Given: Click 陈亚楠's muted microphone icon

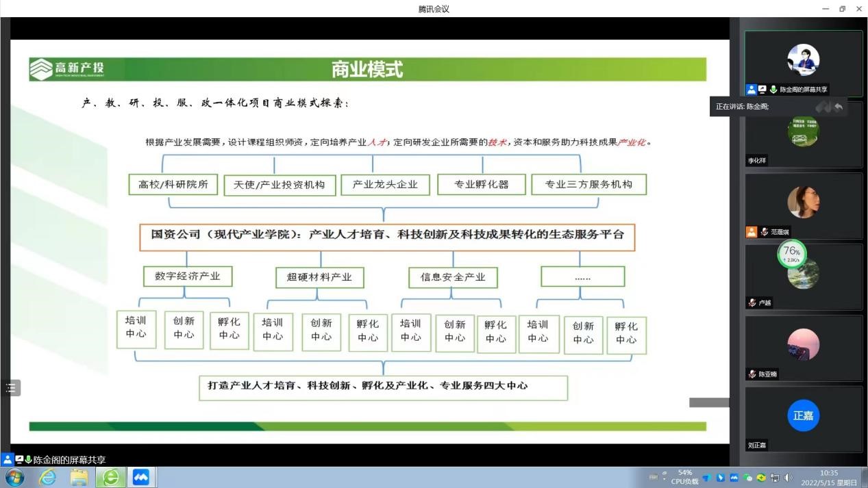Looking at the screenshot, I should tap(752, 374).
